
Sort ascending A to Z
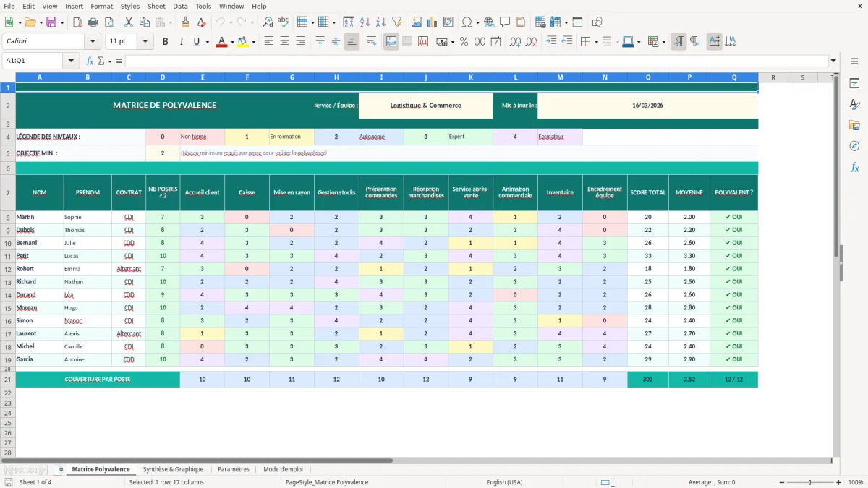[365, 22]
